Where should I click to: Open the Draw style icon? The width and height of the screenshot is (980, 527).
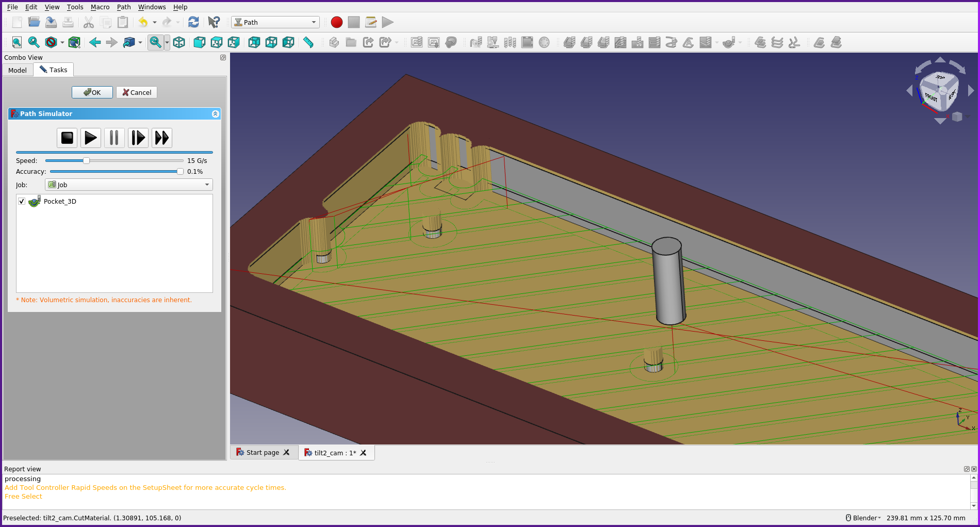coord(51,42)
